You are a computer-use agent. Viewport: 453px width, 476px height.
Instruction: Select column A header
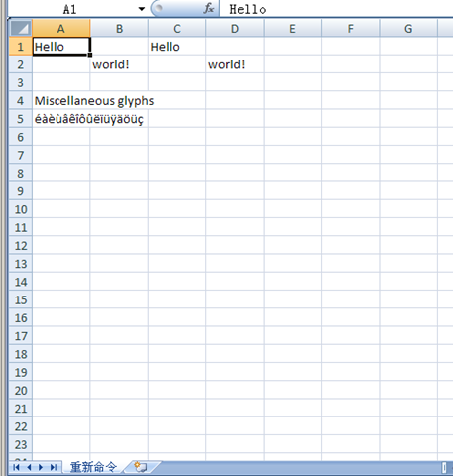(61, 29)
